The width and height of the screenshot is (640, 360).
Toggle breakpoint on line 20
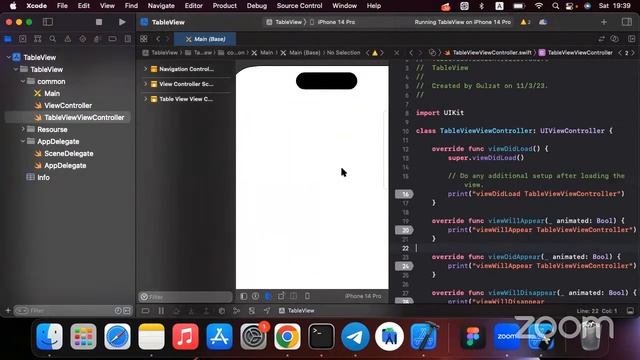[404, 230]
